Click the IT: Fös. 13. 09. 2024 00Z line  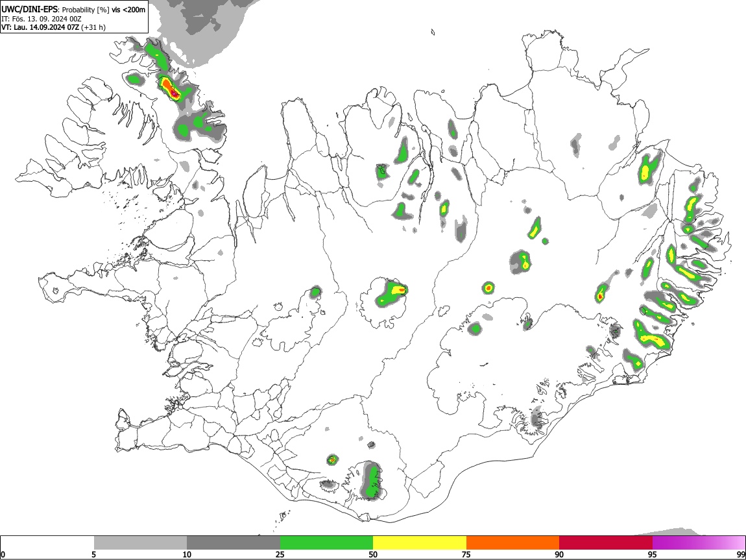(42, 19)
